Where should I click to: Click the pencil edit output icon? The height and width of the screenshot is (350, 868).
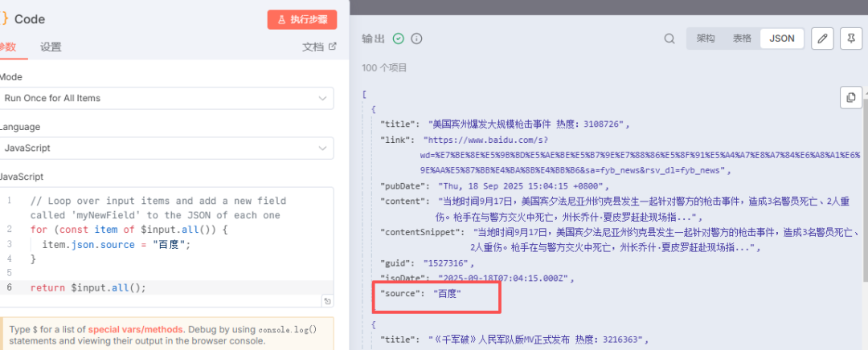coord(821,39)
